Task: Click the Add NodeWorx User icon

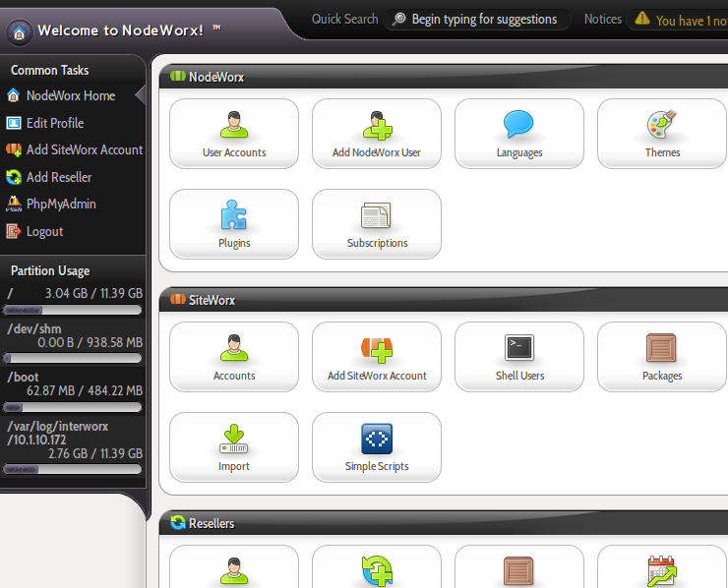Action: coord(377,126)
